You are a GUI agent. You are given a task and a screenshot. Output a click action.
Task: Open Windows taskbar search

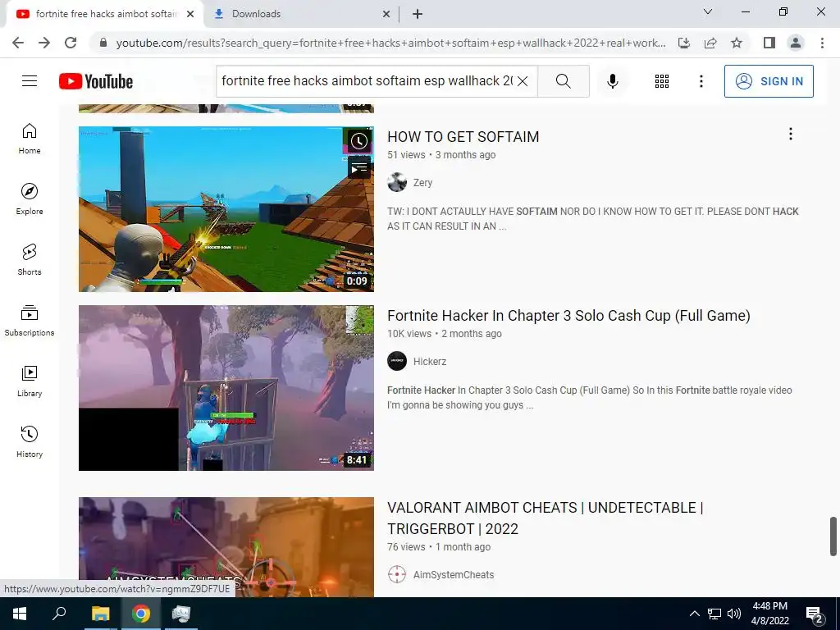point(59,614)
